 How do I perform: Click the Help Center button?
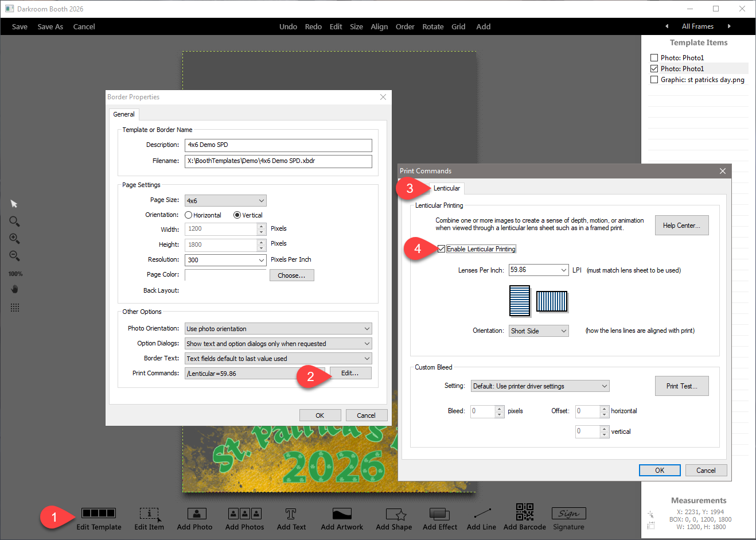click(x=681, y=226)
